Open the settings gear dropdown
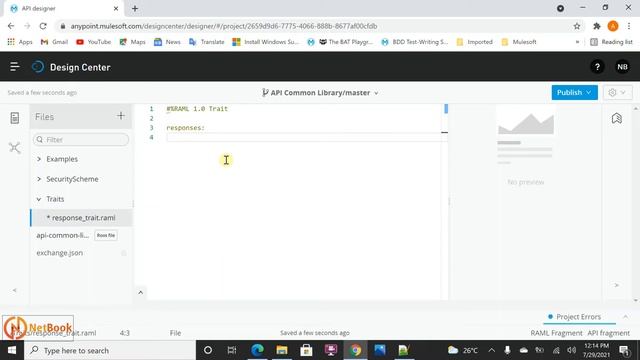 (618, 93)
